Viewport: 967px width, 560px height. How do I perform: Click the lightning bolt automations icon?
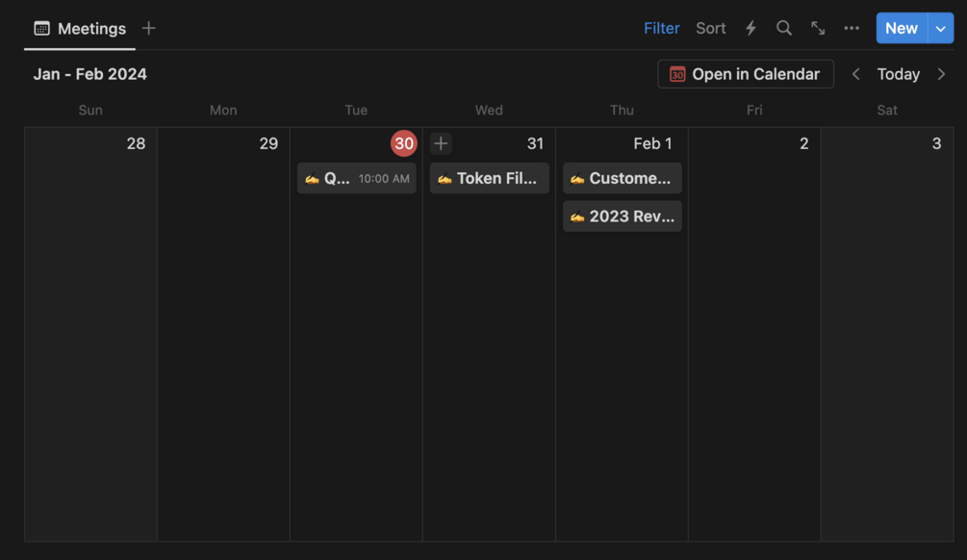751,29
